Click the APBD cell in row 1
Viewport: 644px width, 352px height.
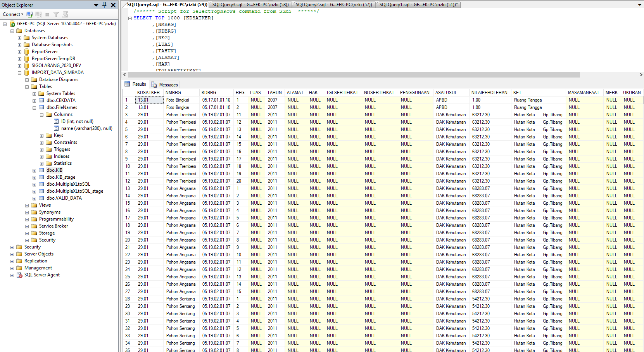coord(452,100)
